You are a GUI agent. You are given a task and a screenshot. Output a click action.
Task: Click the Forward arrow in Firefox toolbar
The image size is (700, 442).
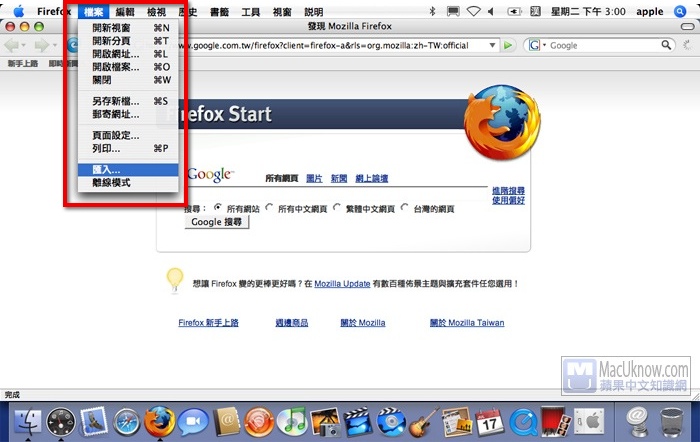(42, 45)
